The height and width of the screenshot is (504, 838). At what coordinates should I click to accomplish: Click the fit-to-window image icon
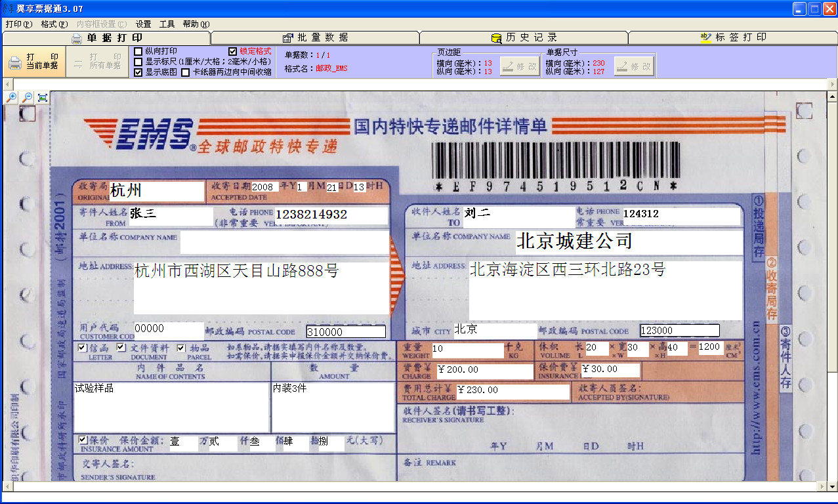click(x=42, y=96)
